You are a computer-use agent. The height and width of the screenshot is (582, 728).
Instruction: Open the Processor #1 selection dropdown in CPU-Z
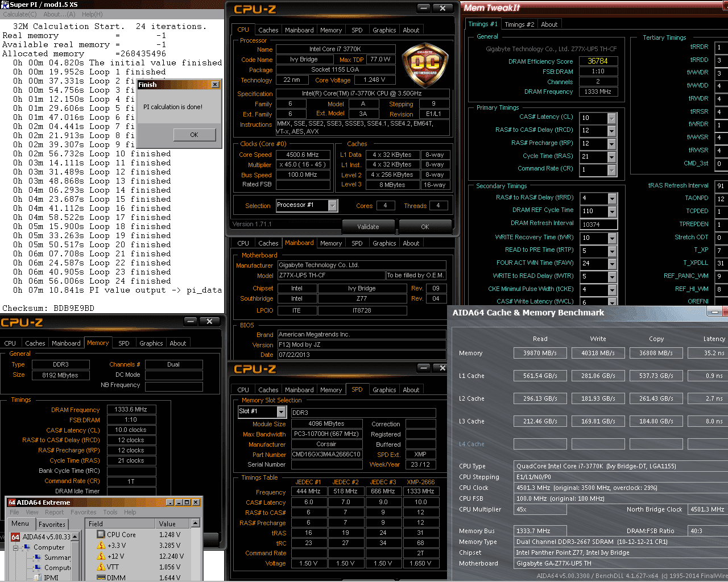coord(333,205)
